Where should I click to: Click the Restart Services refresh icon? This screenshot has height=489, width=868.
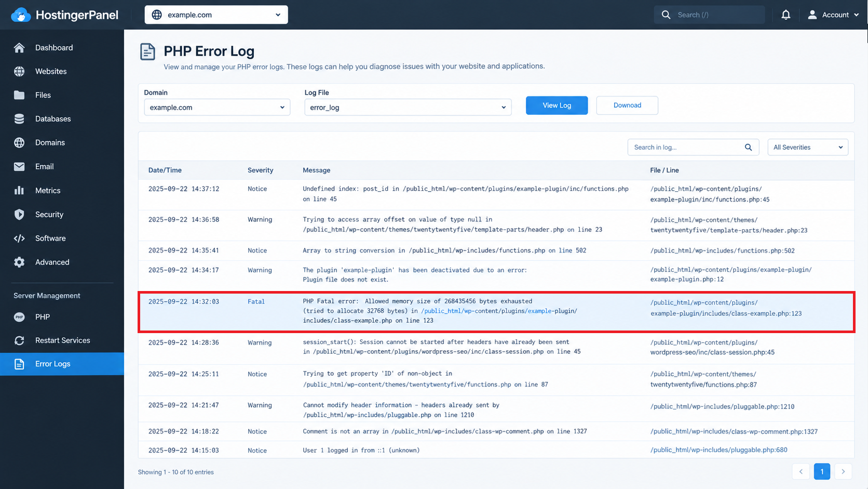point(19,340)
